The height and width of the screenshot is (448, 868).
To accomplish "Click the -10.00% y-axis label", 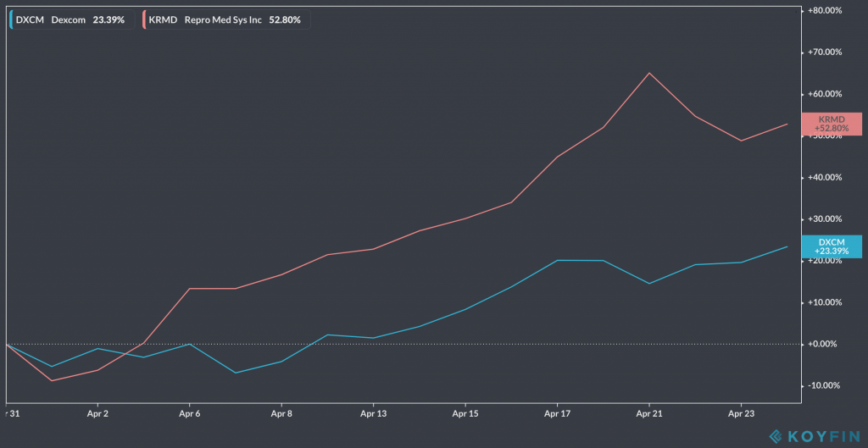I will click(x=826, y=385).
